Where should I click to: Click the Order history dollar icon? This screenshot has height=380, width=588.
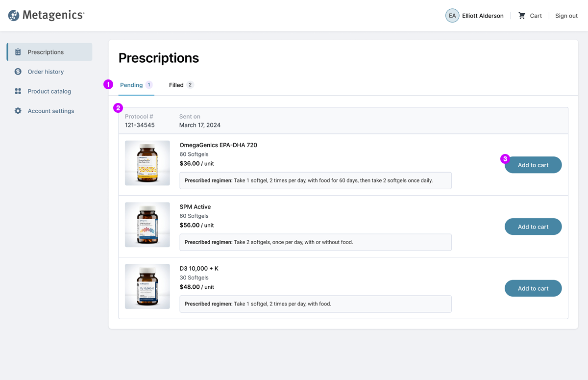point(18,72)
